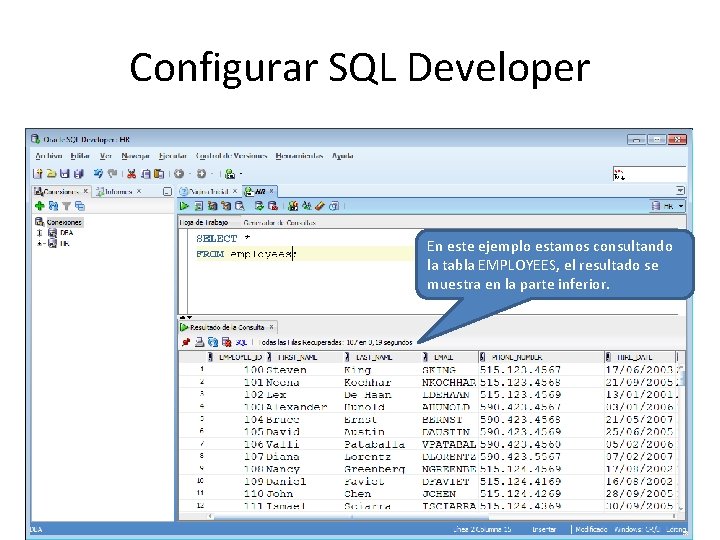
Task: Click the print icon in results toolbar
Action: coord(199,342)
